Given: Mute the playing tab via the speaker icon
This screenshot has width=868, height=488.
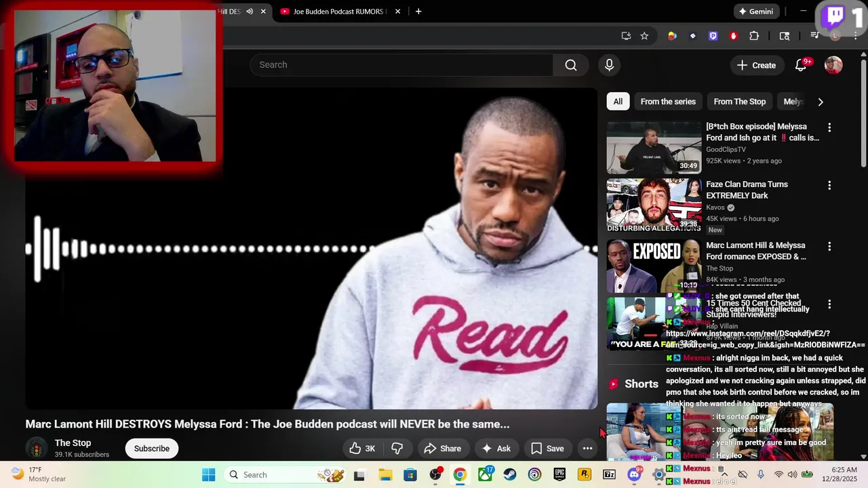Looking at the screenshot, I should coord(250,12).
